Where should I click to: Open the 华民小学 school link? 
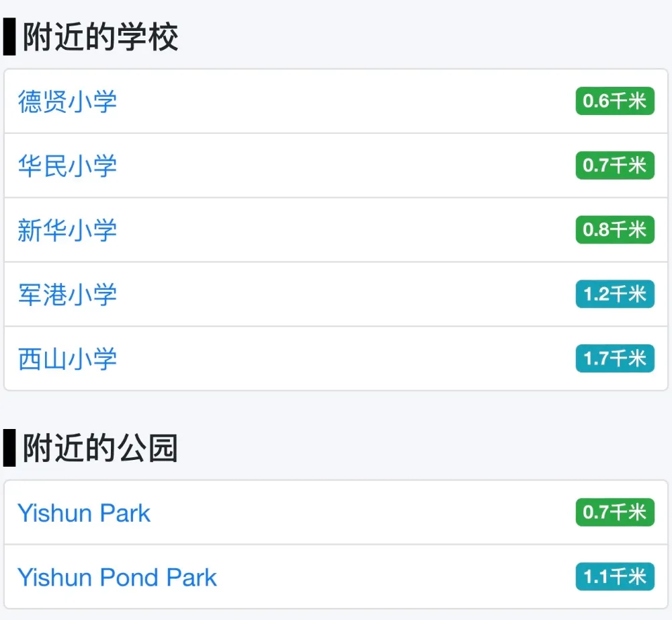[x=67, y=166]
